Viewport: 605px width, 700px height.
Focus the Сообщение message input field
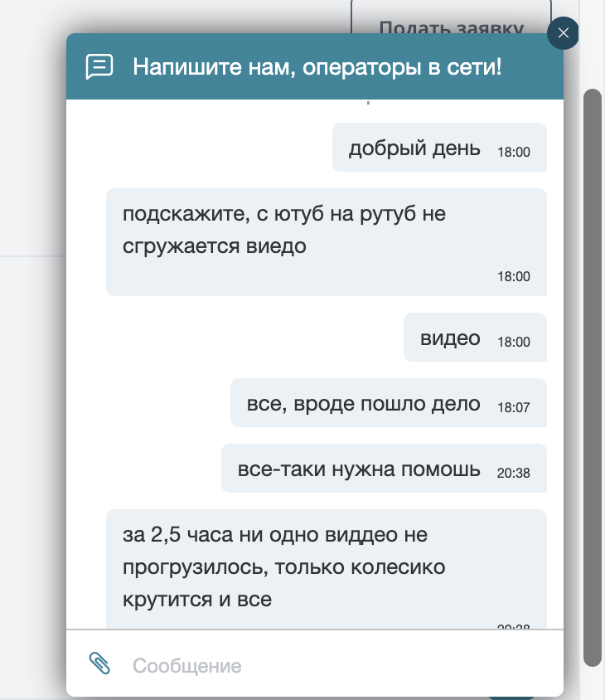(x=332, y=666)
